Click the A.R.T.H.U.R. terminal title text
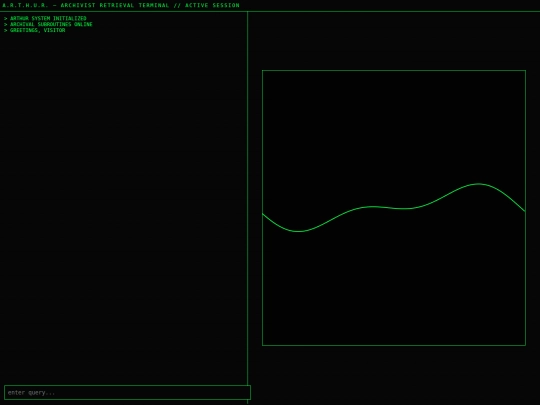The image size is (540, 405). coord(121,5)
